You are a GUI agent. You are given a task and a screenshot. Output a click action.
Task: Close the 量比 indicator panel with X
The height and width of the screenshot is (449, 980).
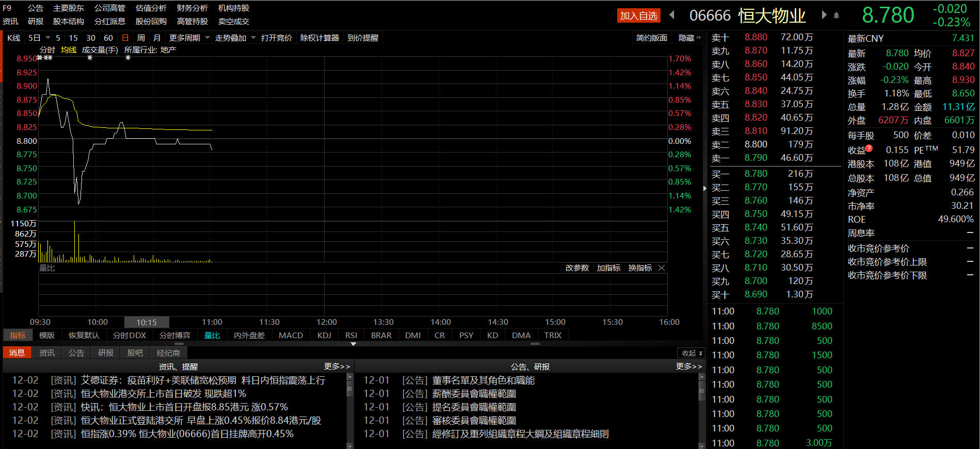tap(662, 268)
